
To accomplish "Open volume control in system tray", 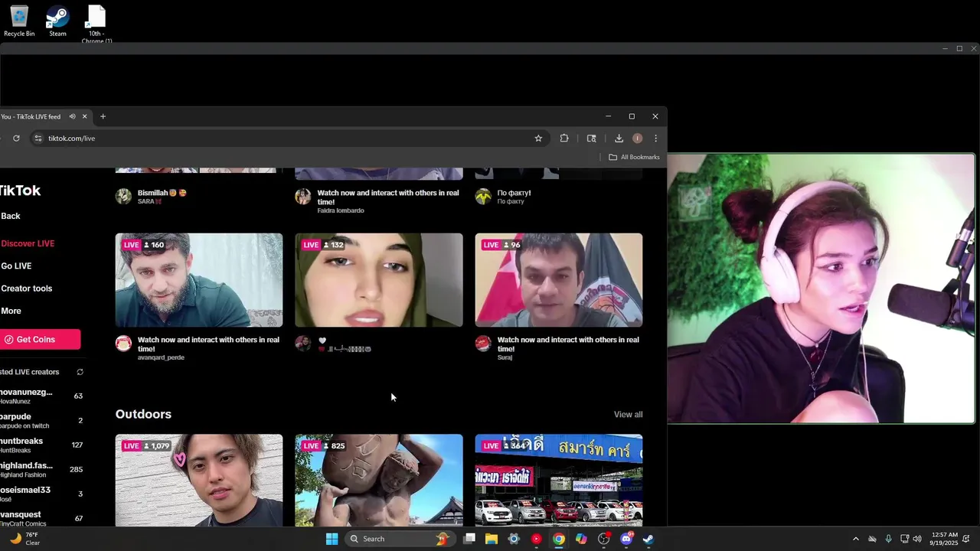I will point(919,539).
